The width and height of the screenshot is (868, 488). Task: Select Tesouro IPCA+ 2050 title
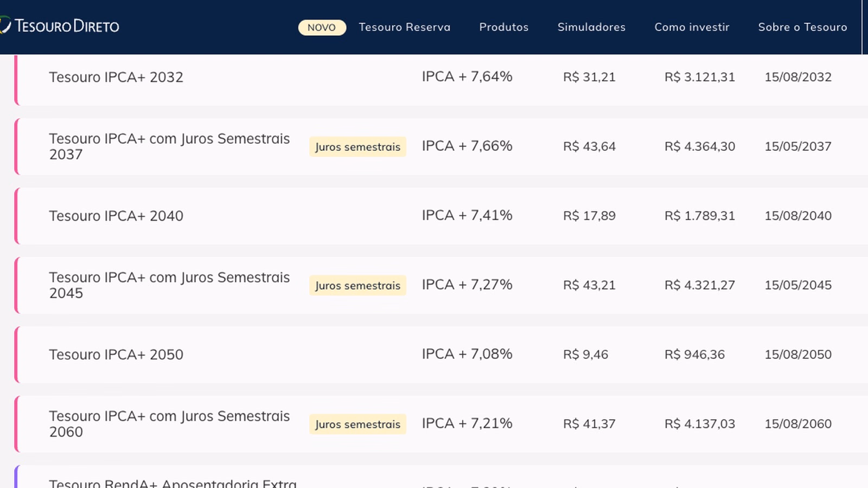click(116, 355)
